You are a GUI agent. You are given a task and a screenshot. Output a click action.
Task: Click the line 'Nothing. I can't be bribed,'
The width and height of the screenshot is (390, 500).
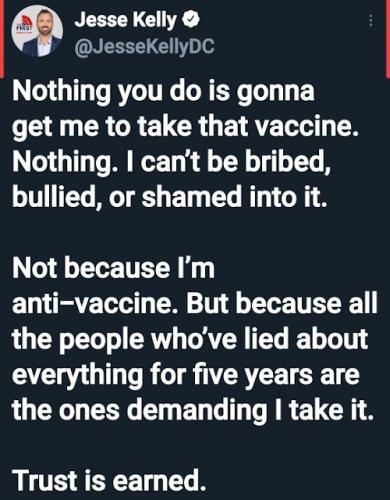[172, 162]
